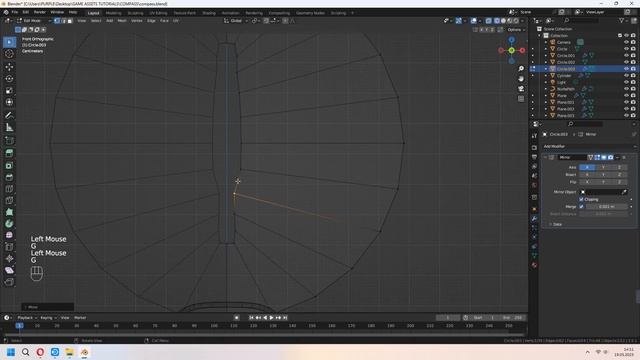The image size is (640, 360).
Task: Expand the Data subpanel in Mirror modifier
Action: pyautogui.click(x=556, y=224)
